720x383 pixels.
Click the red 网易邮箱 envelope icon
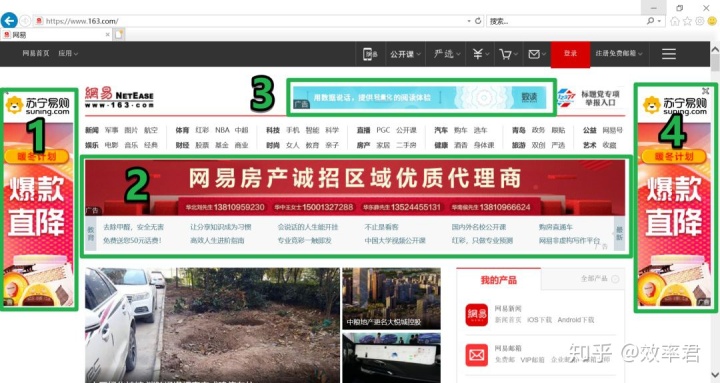(477, 355)
